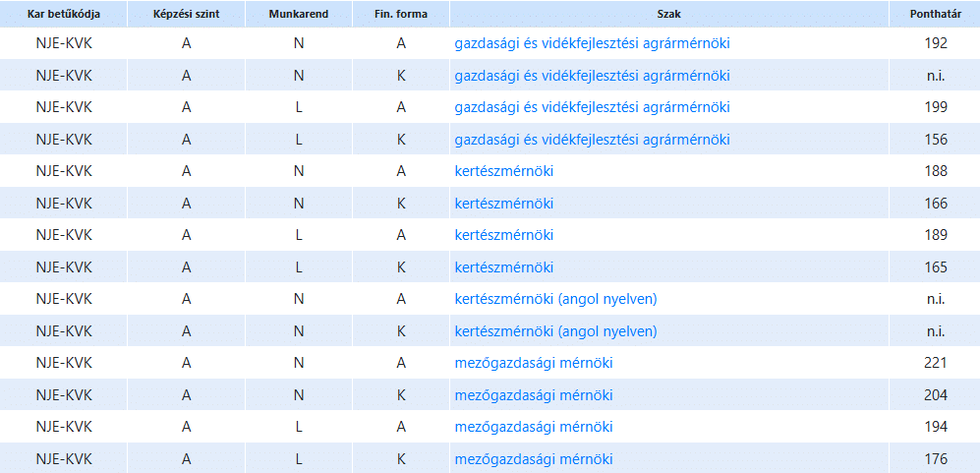Click the 'Képzési szint' column header
980x473 pixels.
pyautogui.click(x=186, y=15)
